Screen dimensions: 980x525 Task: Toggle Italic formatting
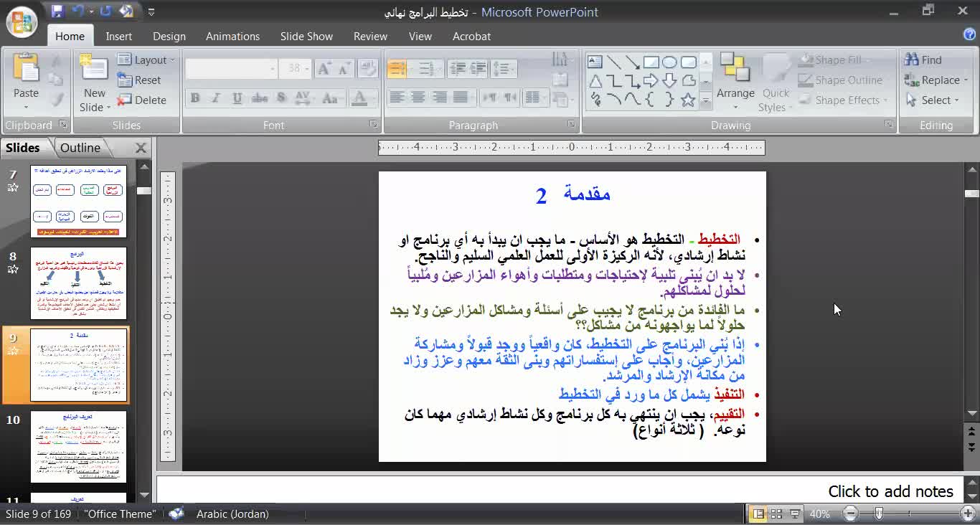coord(216,98)
